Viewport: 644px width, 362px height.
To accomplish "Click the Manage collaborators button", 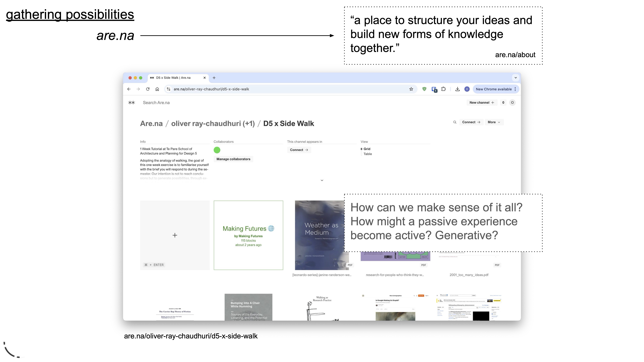I will tap(233, 159).
